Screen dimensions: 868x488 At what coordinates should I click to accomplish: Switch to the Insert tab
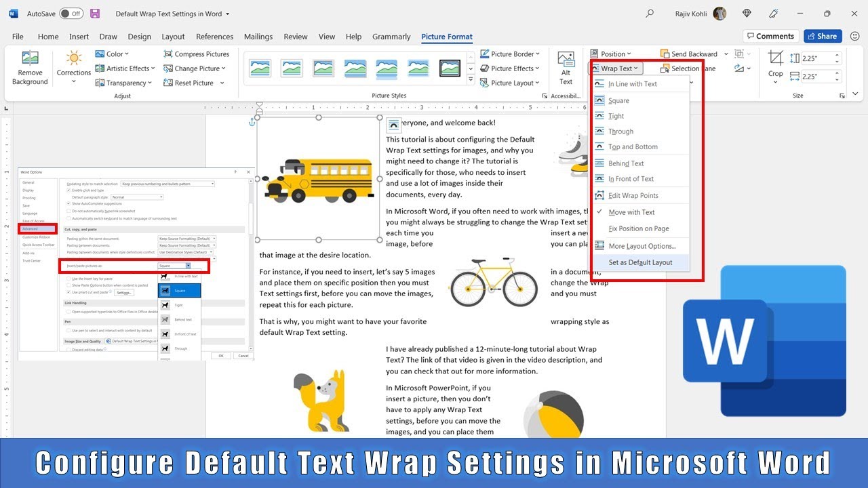tap(79, 37)
